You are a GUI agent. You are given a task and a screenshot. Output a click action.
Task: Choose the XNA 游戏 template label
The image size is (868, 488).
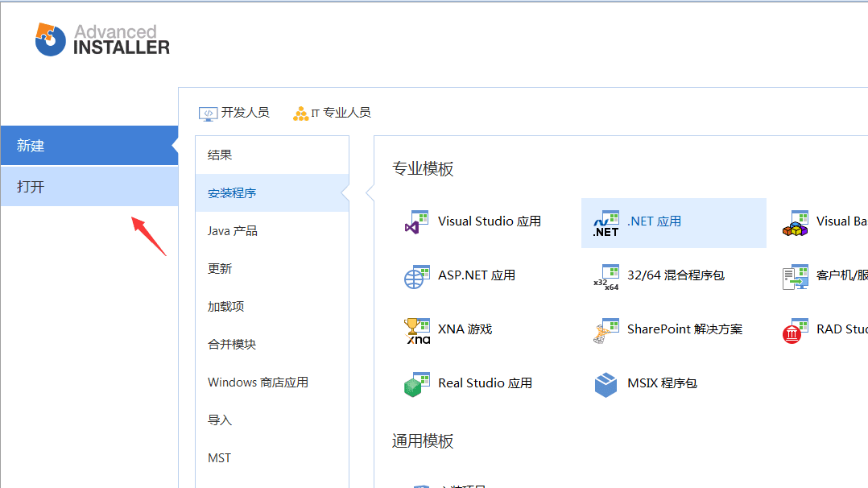465,329
